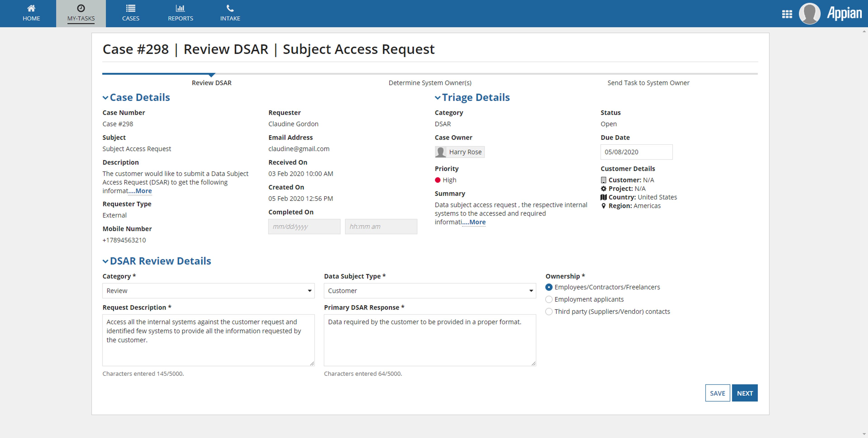Collapse the Case Details section
868x438 pixels.
point(106,98)
